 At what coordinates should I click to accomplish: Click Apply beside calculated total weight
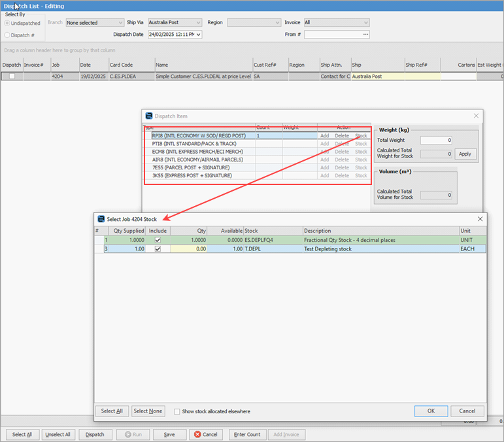pyautogui.click(x=465, y=154)
